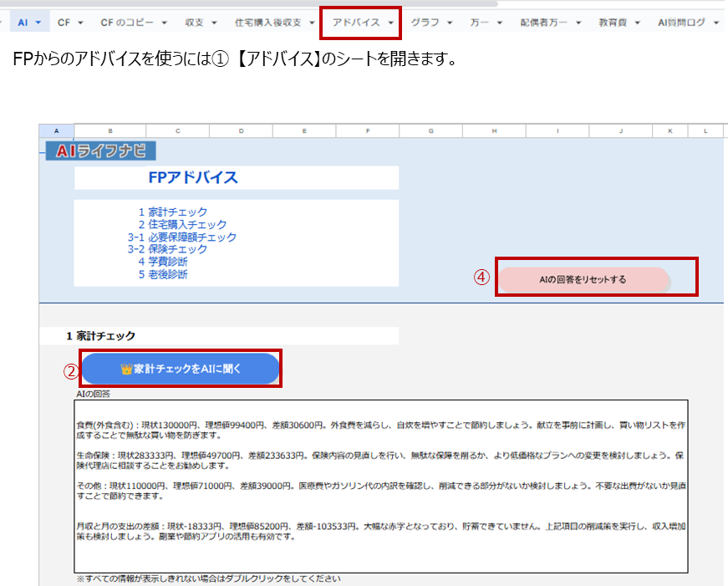
Task: Select column I header
Action: pyautogui.click(x=557, y=131)
